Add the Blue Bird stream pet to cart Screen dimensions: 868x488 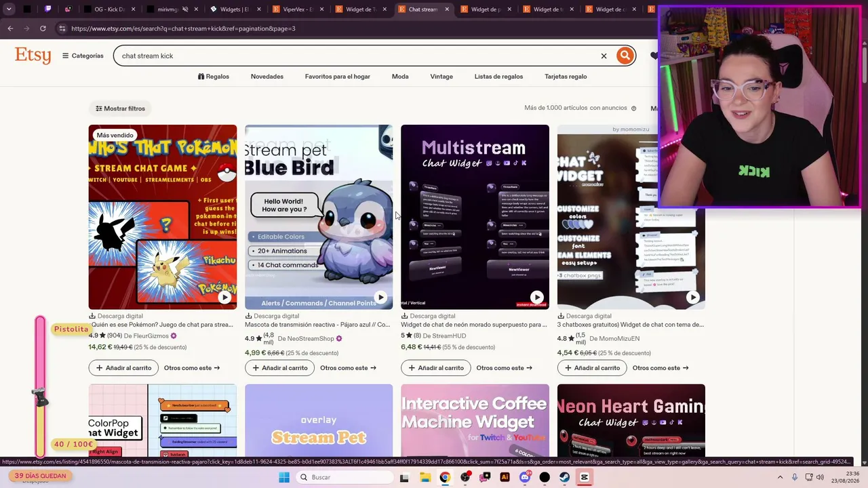pos(279,368)
